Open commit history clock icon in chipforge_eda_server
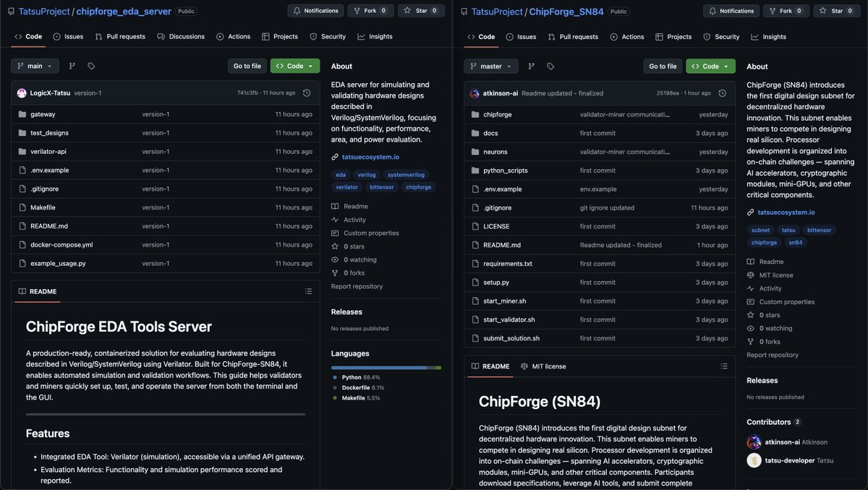 click(x=307, y=93)
